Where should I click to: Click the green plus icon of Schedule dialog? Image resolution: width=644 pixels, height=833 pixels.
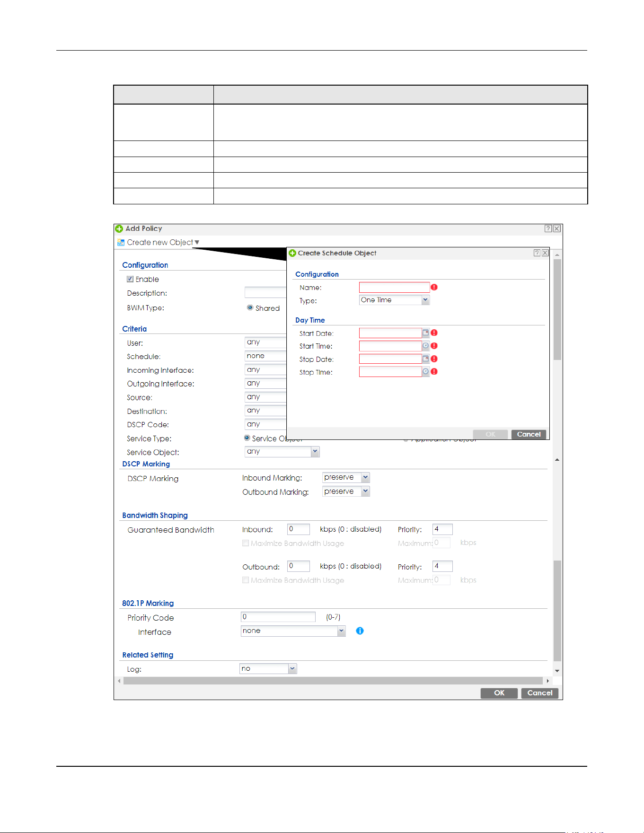[292, 253]
